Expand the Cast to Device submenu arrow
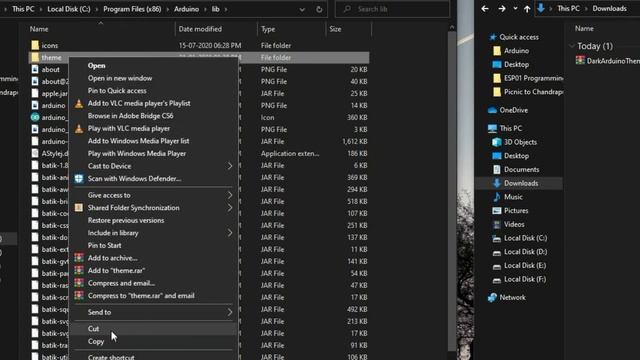 (x=230, y=166)
